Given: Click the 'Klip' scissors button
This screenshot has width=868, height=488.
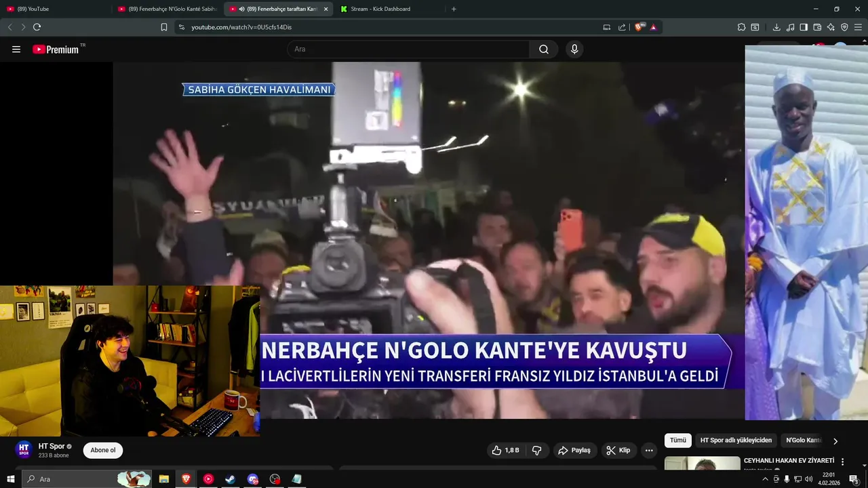Looking at the screenshot, I should tap(618, 450).
